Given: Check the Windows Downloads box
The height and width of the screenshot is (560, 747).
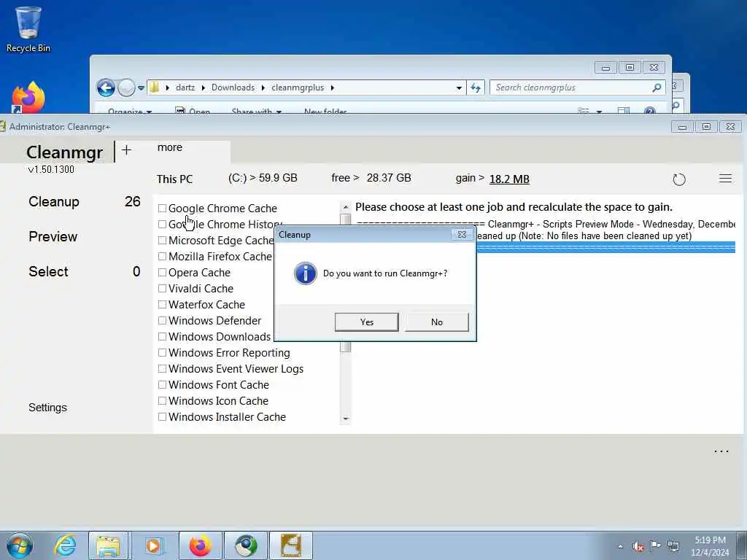Looking at the screenshot, I should [162, 337].
